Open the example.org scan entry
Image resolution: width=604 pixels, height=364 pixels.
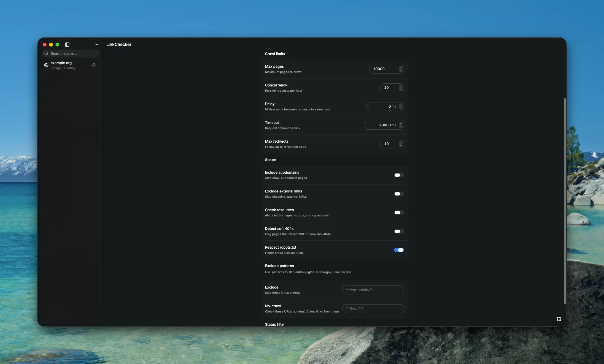coord(71,65)
